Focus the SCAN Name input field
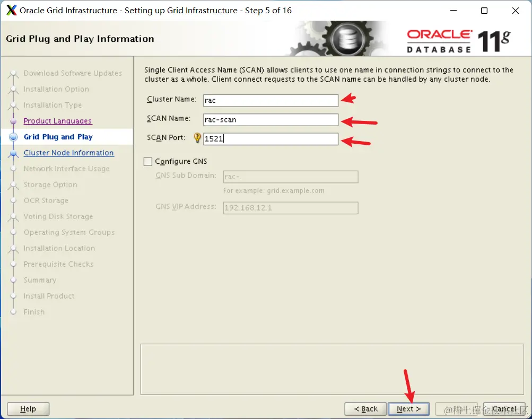The image size is (532, 419). [271, 120]
